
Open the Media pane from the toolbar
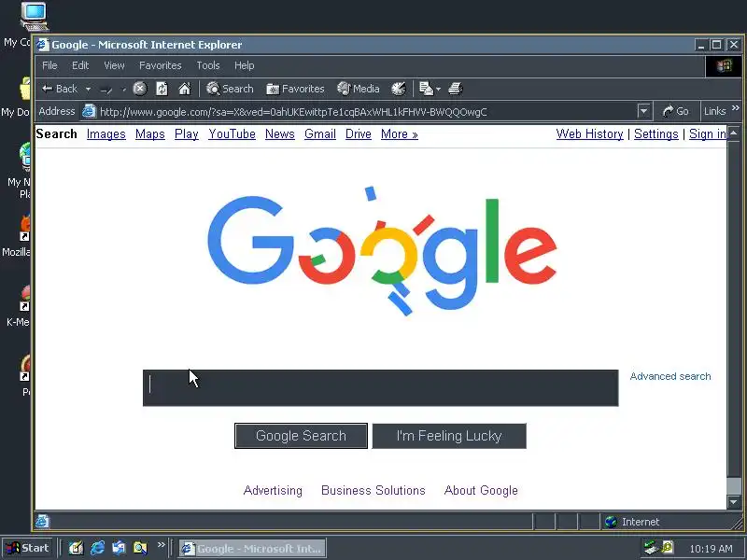359,89
